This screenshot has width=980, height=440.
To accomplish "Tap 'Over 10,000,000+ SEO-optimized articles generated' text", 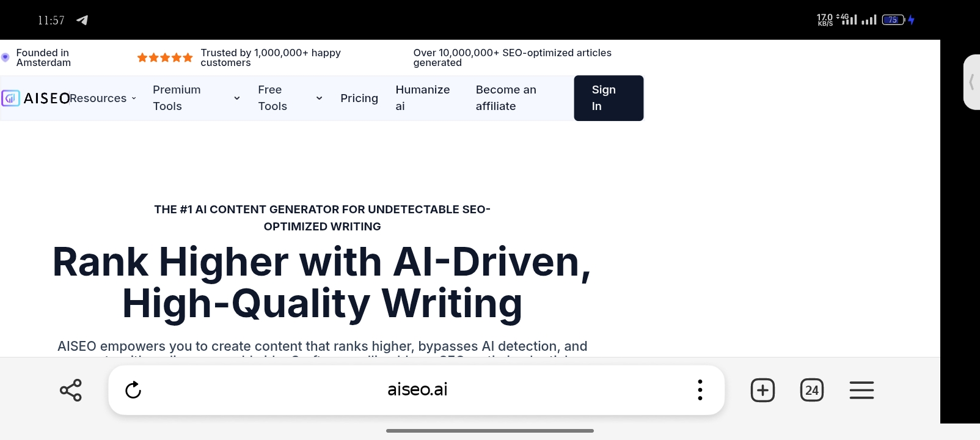I will [512, 57].
